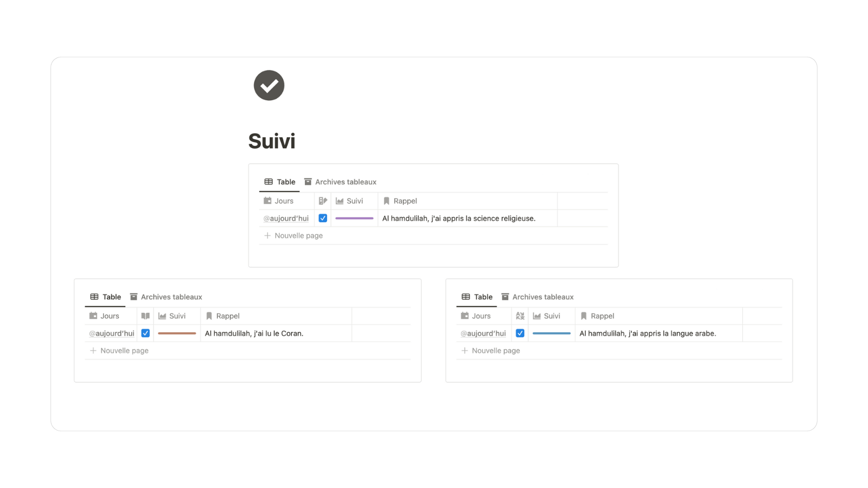Uncheck the langue arabe row checkbox
868x488 pixels.
520,333
